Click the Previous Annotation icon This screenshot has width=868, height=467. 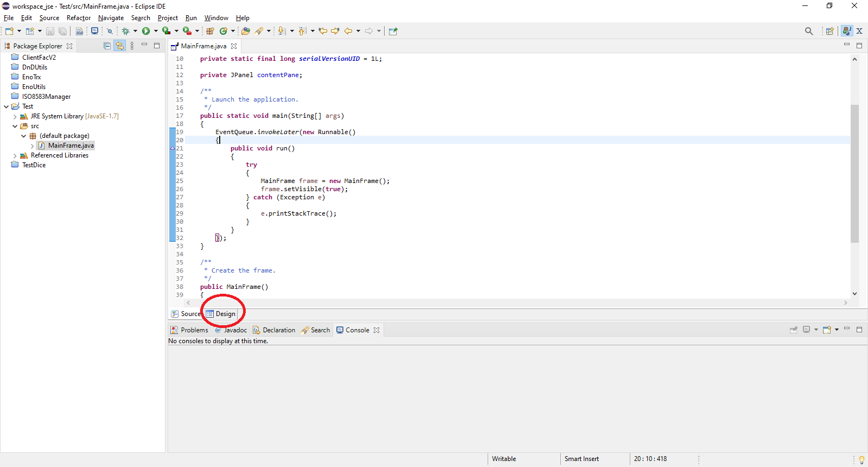pyautogui.click(x=302, y=31)
